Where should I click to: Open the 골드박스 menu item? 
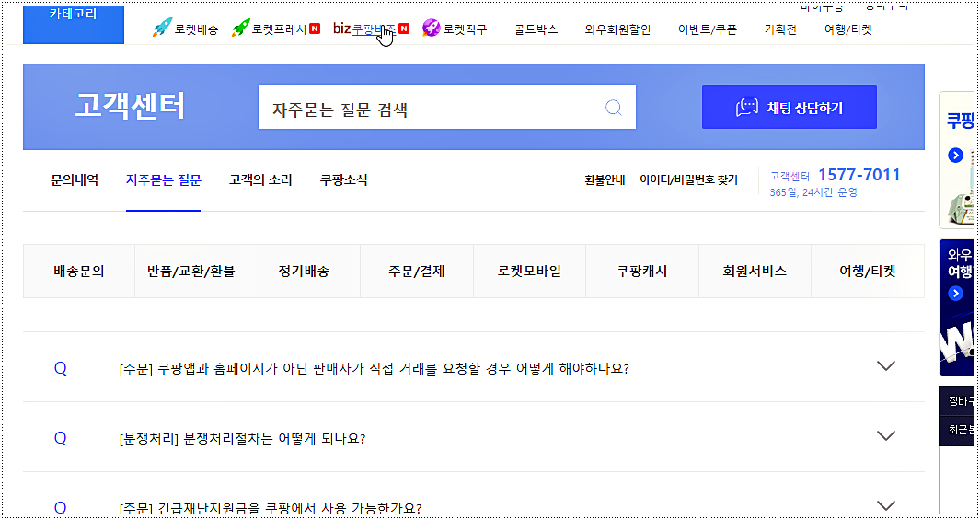(x=536, y=29)
